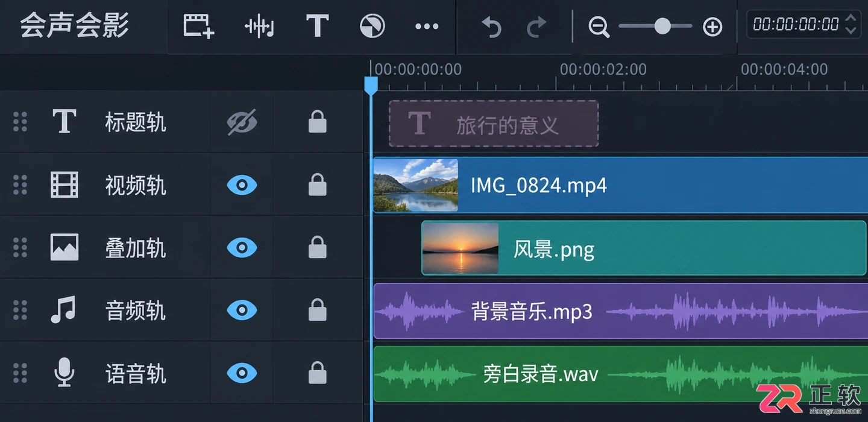Select the title text tool in toolbar
Screen dimensions: 868x422
click(317, 26)
